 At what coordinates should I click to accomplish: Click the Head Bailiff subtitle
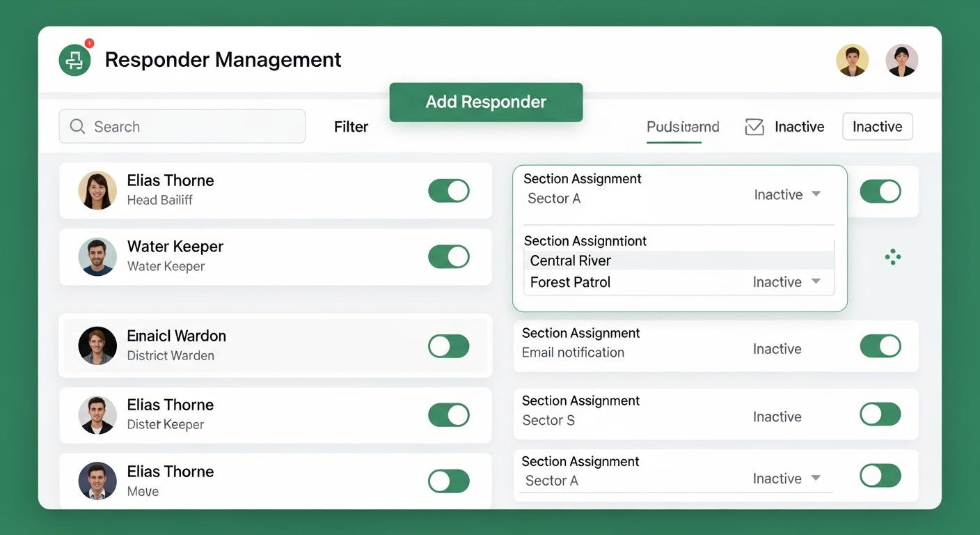click(x=159, y=200)
